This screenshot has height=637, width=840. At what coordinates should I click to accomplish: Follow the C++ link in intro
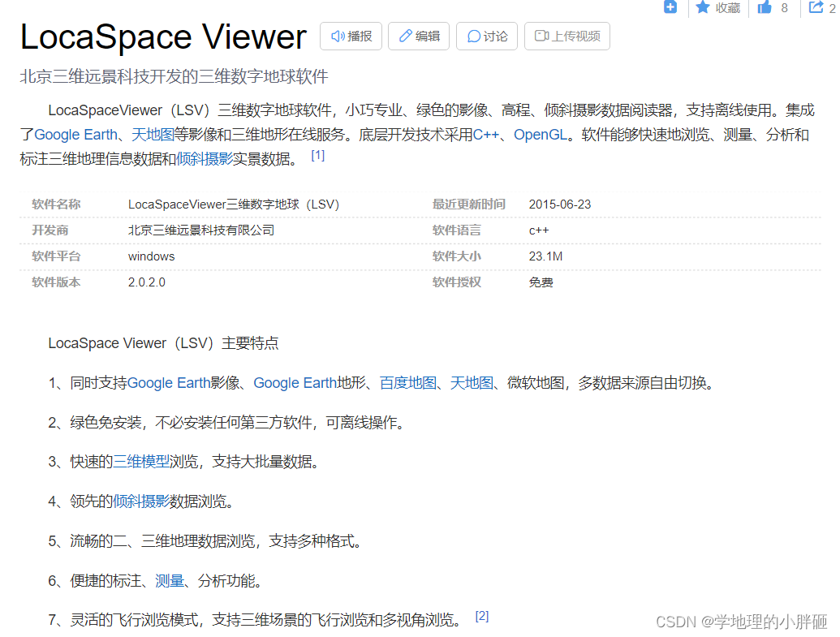486,135
